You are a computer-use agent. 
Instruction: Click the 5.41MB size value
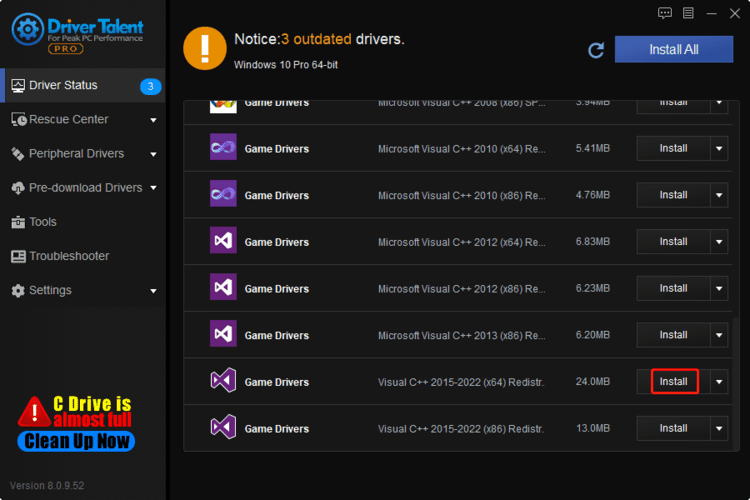tap(593, 148)
